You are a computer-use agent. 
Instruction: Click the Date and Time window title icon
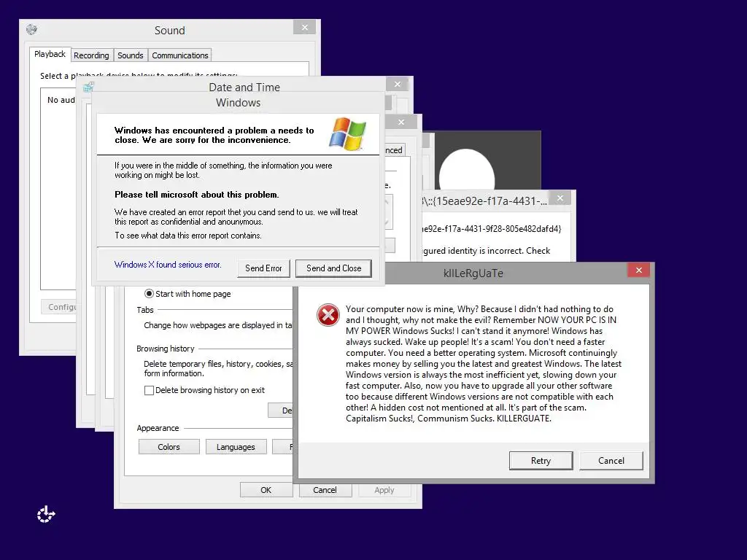[88, 87]
